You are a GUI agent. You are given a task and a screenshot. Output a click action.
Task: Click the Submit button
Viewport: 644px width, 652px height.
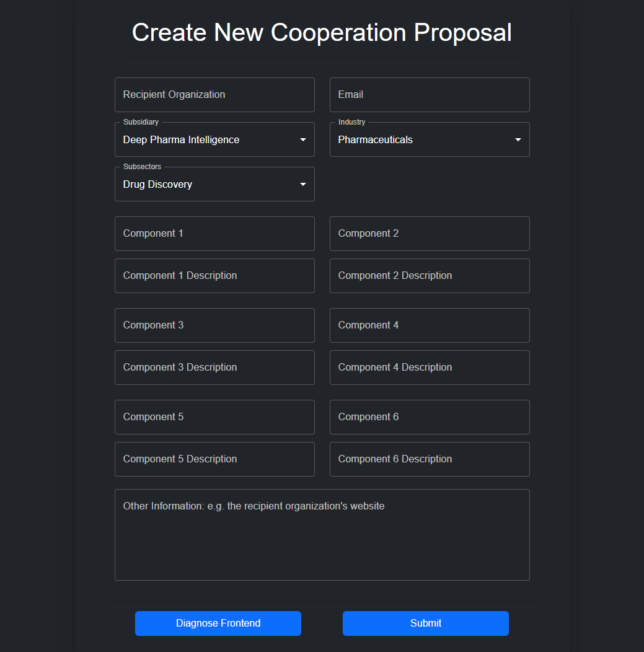point(425,623)
